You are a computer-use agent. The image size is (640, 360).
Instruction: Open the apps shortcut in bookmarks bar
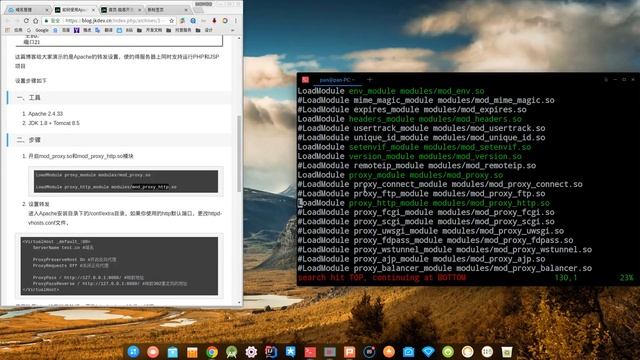pos(14,30)
